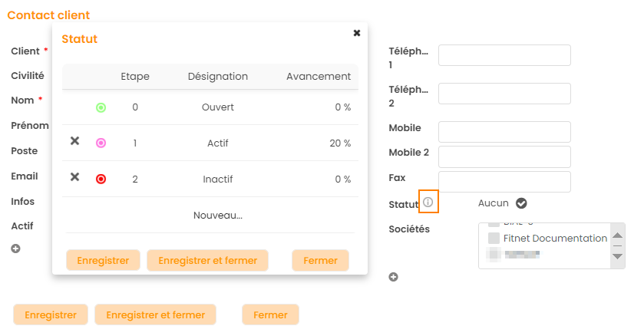The image size is (644, 326).
Task: Close the Statut dialog with X
Action: (x=357, y=33)
